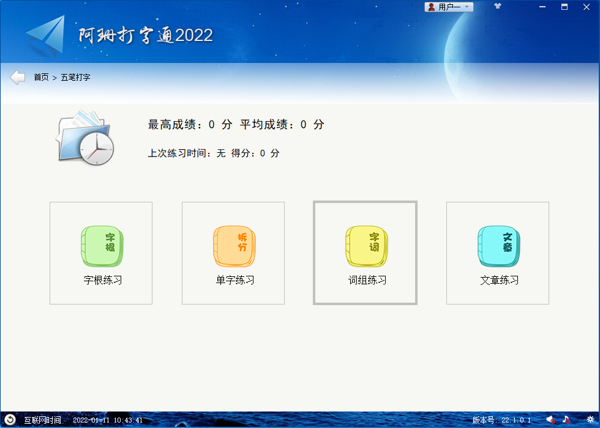
Task: Click the music note icon in status bar
Action: (566, 419)
